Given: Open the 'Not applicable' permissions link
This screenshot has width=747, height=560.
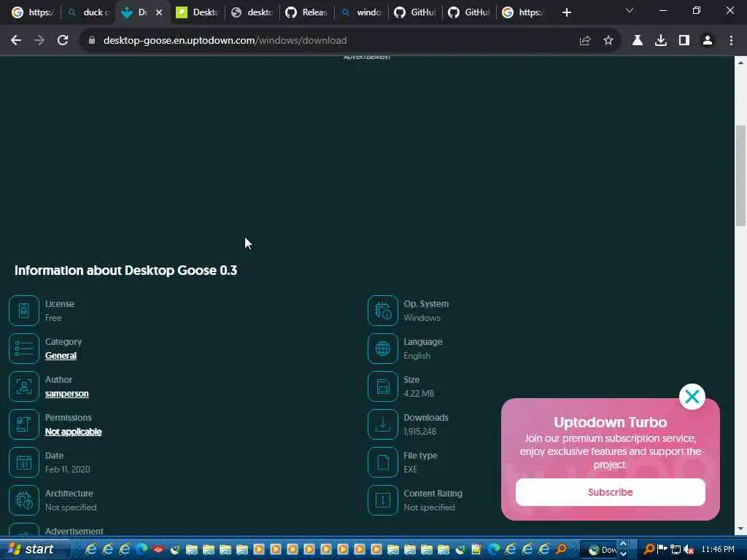Looking at the screenshot, I should [74, 432].
